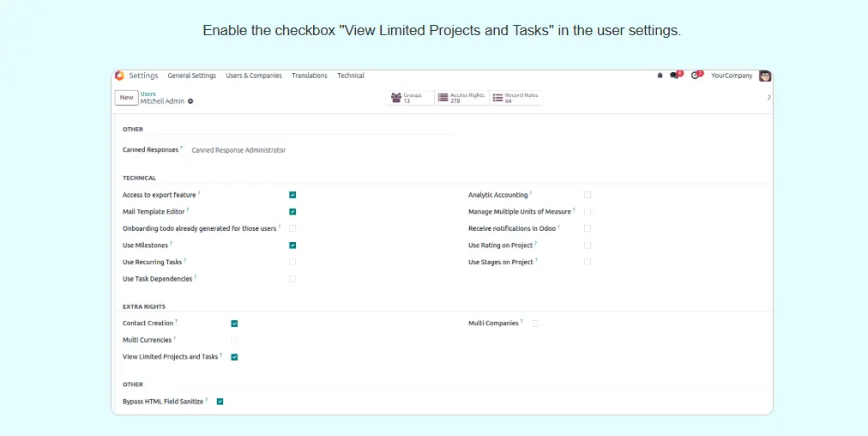
Task: Uncheck Bypass HTML Field Sanitize
Action: pos(220,401)
